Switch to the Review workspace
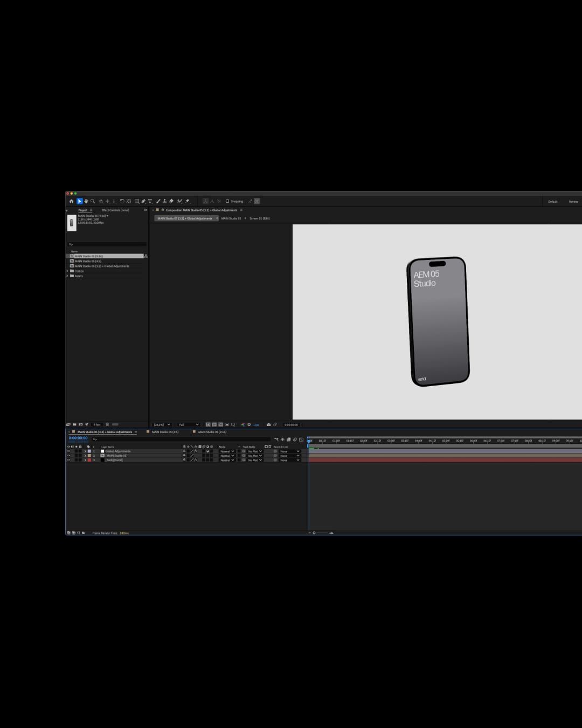582x728 pixels. pos(573,202)
